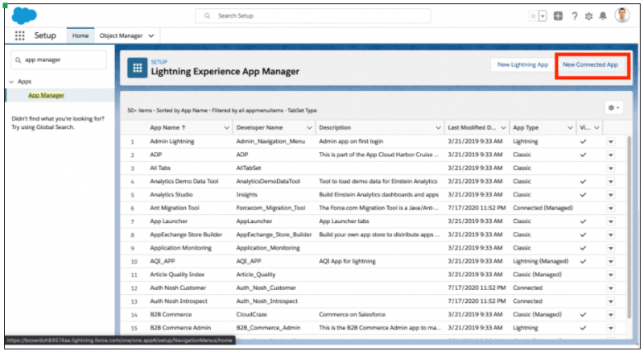Click the visible checkmark for AQI_APP
This screenshot has height=352, width=644.
[x=583, y=262]
